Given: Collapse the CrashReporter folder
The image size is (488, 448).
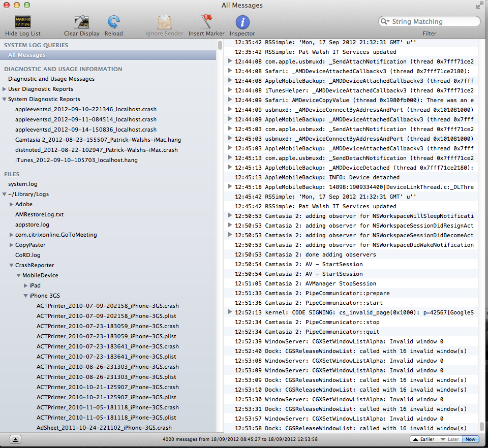Looking at the screenshot, I should point(12,265).
